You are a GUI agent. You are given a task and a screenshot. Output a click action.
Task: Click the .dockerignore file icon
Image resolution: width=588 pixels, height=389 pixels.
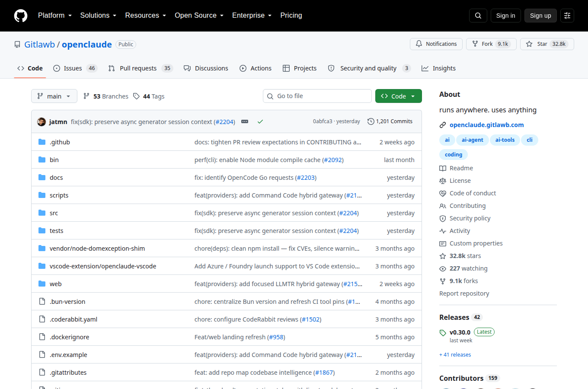click(42, 337)
